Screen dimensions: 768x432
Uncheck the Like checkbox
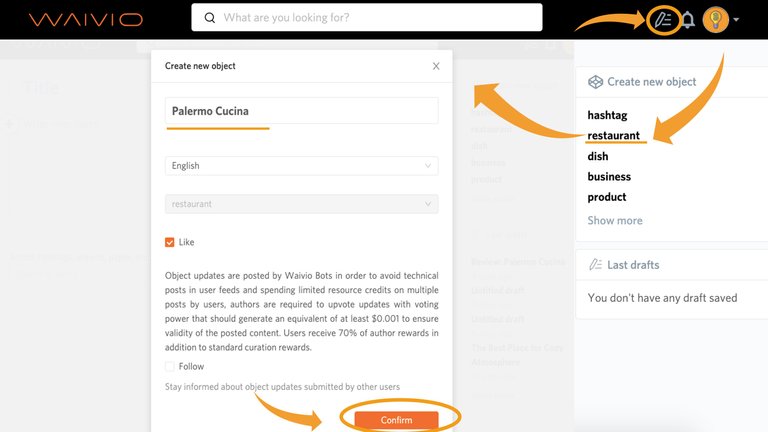(x=169, y=242)
